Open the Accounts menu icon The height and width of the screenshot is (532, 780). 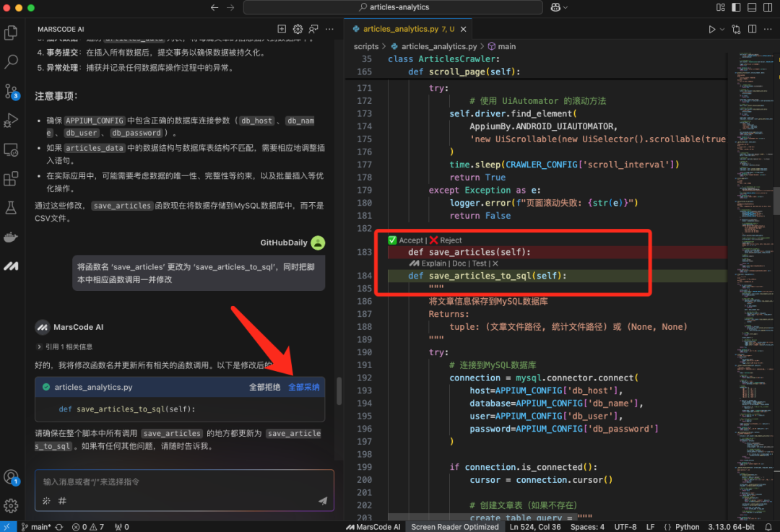coord(11,477)
